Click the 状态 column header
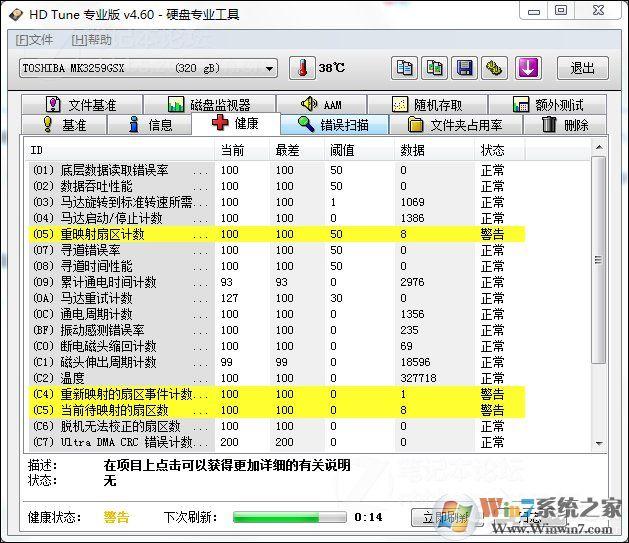 (500, 150)
